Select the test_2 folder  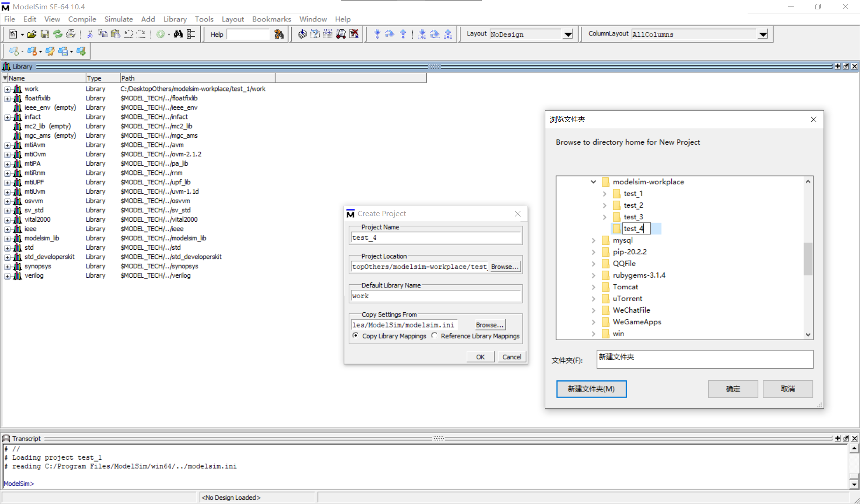point(633,205)
